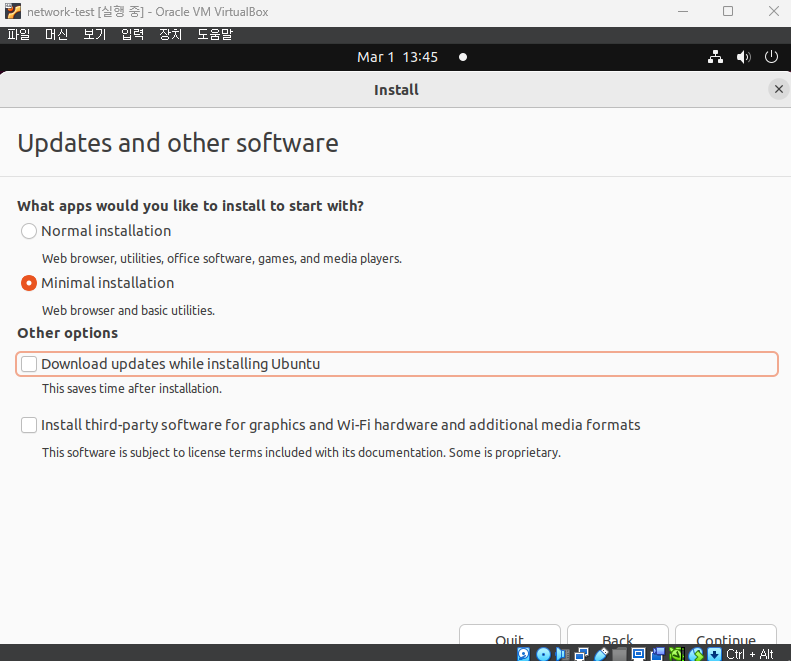Select the Minimal installation radio button
Viewport: 791px width, 661px height.
(29, 283)
